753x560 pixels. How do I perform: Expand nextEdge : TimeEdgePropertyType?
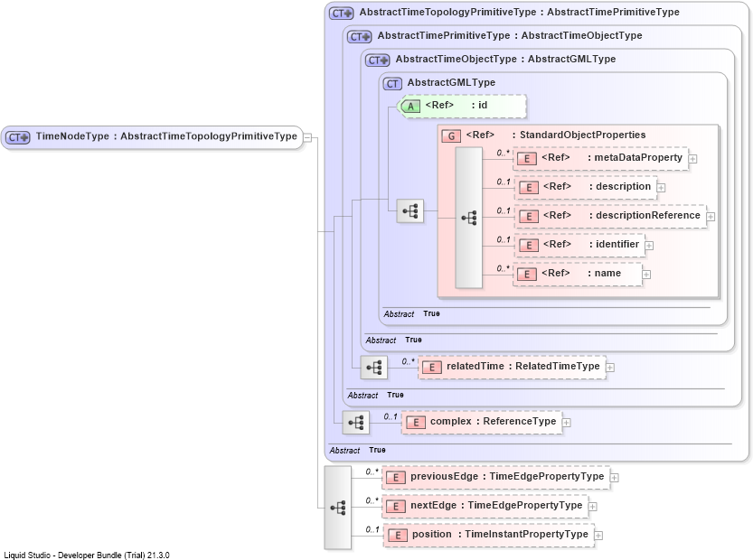click(593, 507)
